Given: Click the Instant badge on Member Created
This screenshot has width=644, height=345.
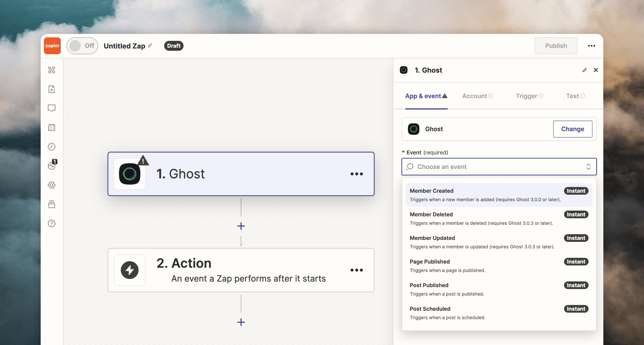Looking at the screenshot, I should click(x=576, y=191).
